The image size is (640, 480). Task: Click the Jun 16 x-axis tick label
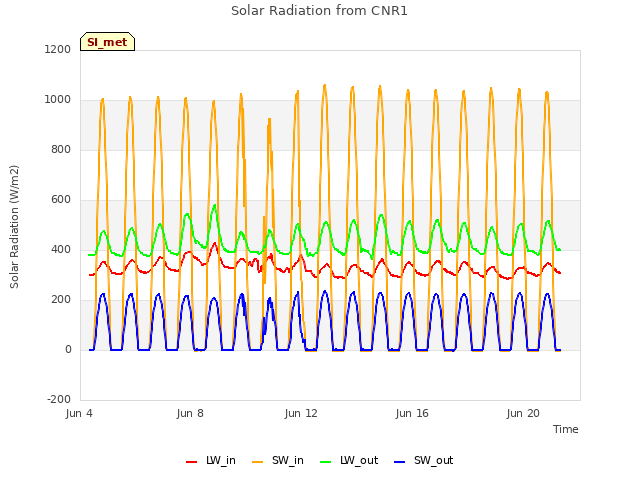coord(412,413)
